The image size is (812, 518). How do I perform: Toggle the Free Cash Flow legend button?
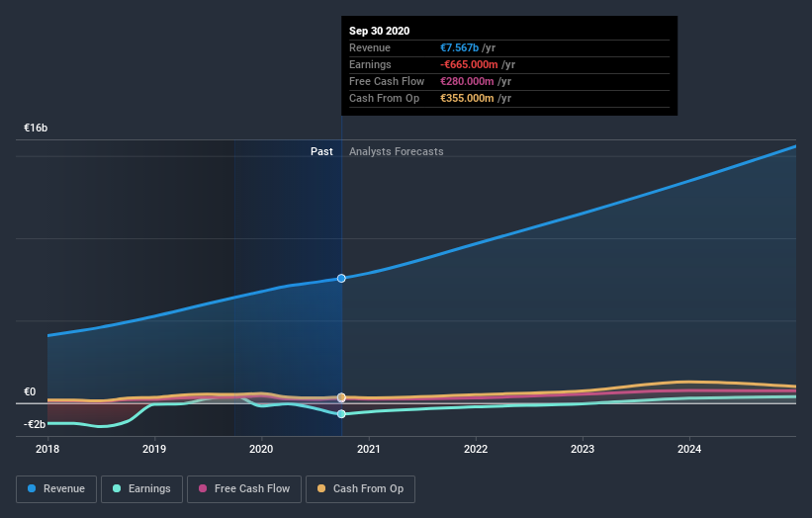coord(244,489)
